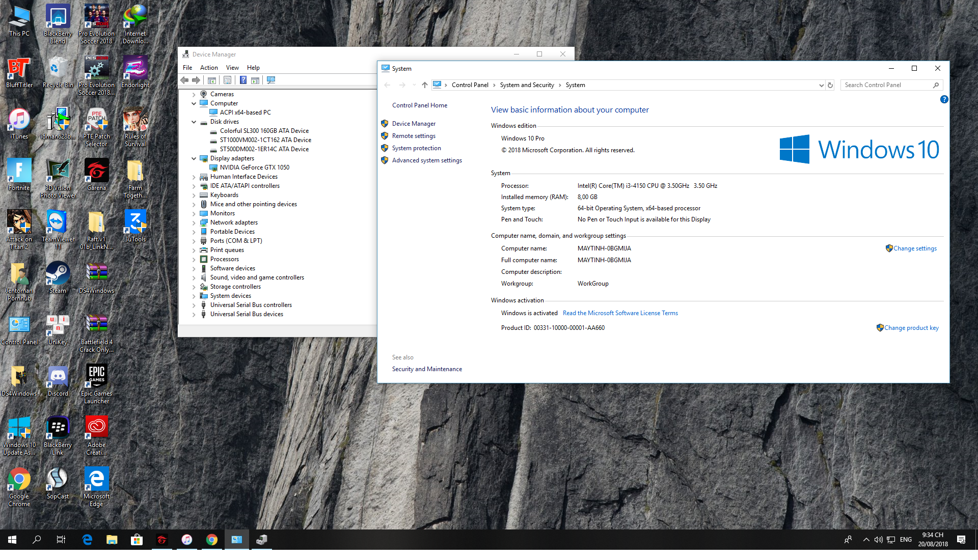Image resolution: width=978 pixels, height=560 pixels.
Task: Click the up arrow in System navigation
Action: (424, 85)
